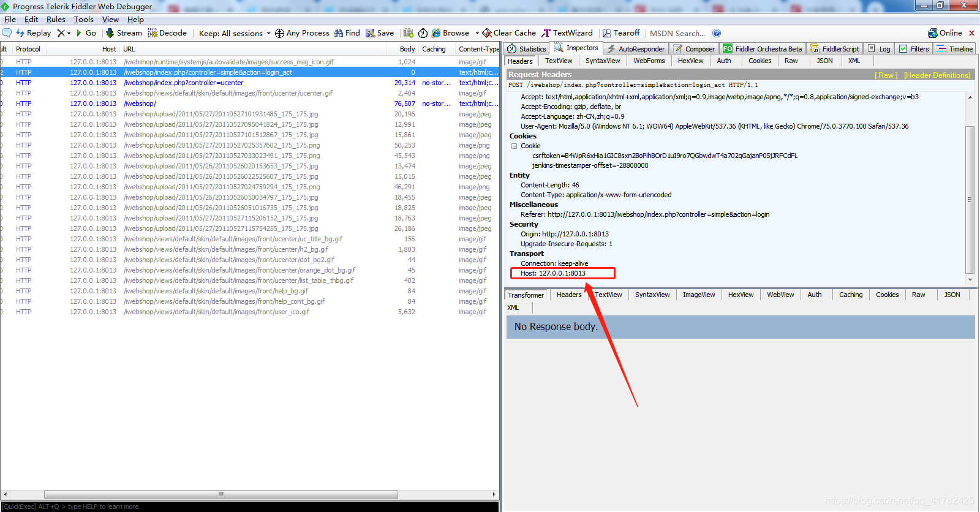Screen dimensions: 980x512
Task: Open the Browse dropdown arrow
Action: 477,33
